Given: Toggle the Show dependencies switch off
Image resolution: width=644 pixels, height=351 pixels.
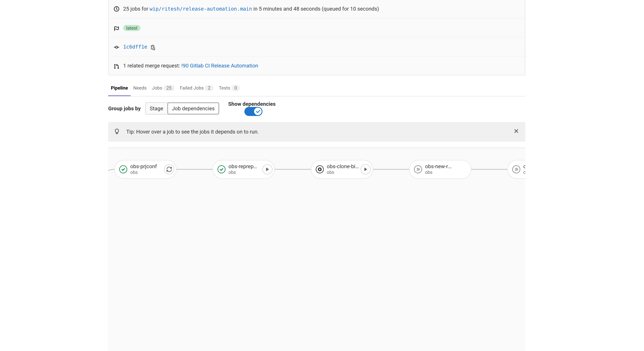Looking at the screenshot, I should click(253, 111).
